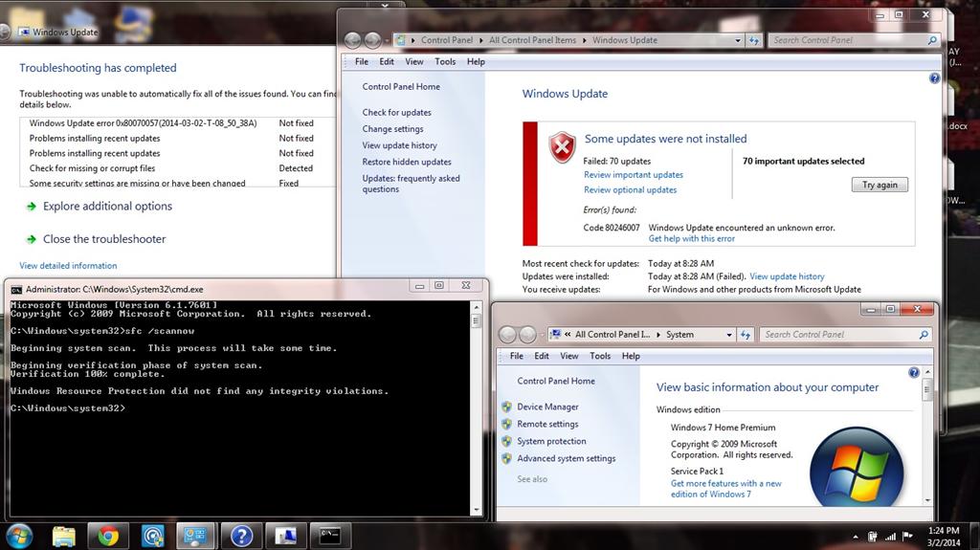
Task: Click System window scroll down arrow
Action: tap(927, 500)
